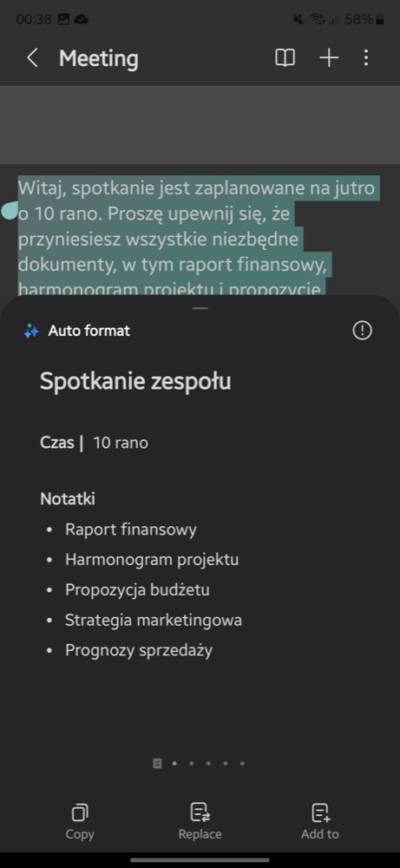400x868 pixels.
Task: Copy the formatted result
Action: click(80, 821)
